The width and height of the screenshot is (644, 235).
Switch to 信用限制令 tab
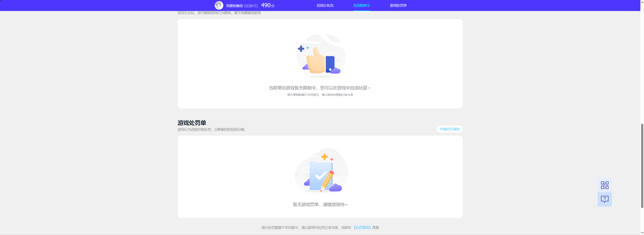point(361,6)
